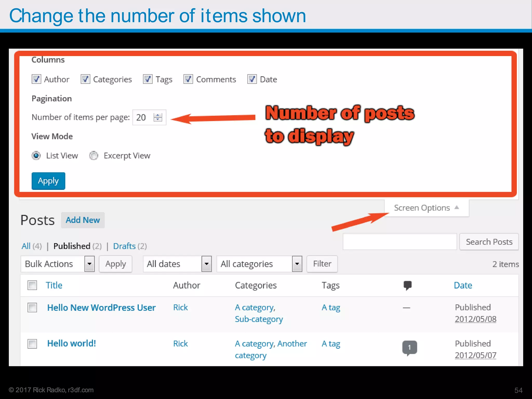Click the Add New post button
The image size is (532, 399).
(x=83, y=220)
